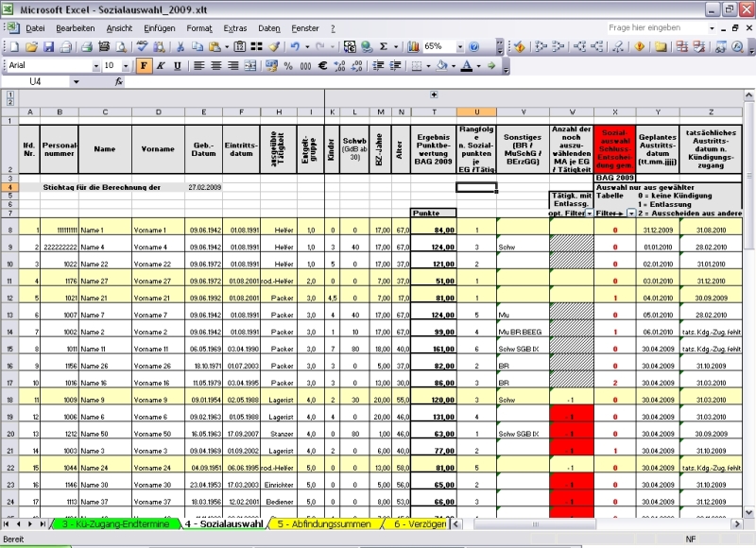Open the evaluate formula tool
Screen dimensions: 756x548
click(x=737, y=46)
